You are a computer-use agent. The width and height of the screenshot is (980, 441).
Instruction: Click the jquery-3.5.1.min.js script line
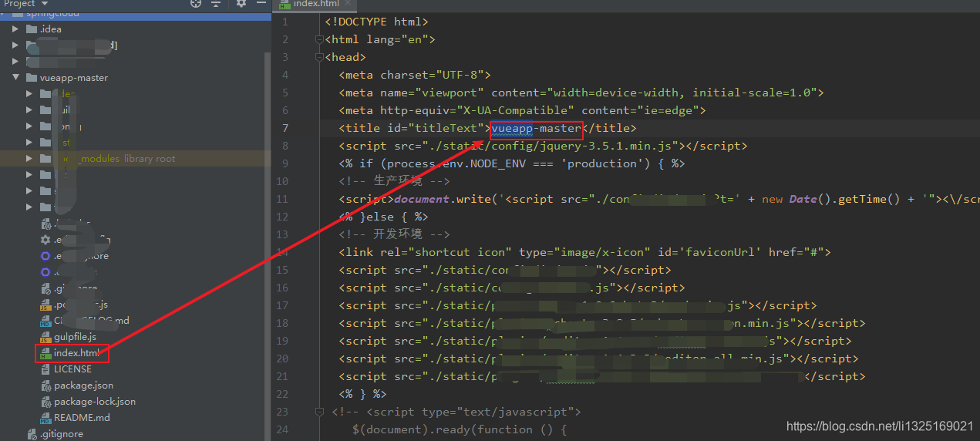(543, 146)
